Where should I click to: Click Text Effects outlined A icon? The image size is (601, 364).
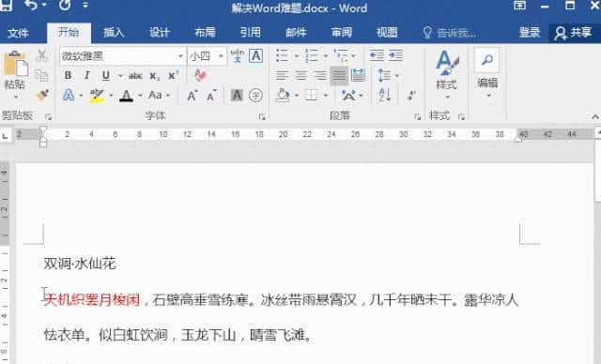(x=69, y=96)
